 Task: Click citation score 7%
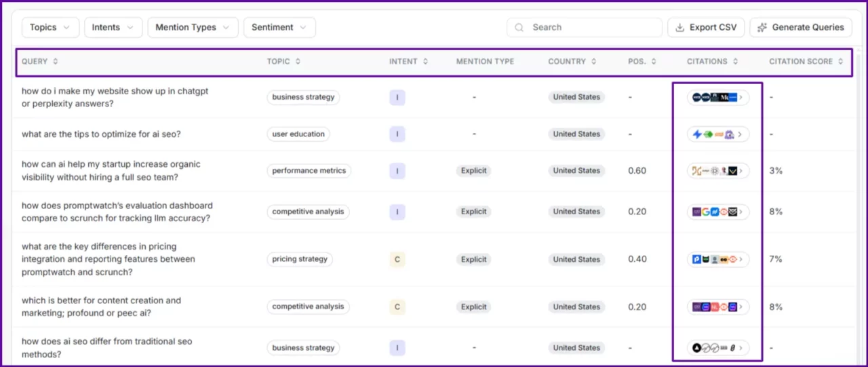776,259
